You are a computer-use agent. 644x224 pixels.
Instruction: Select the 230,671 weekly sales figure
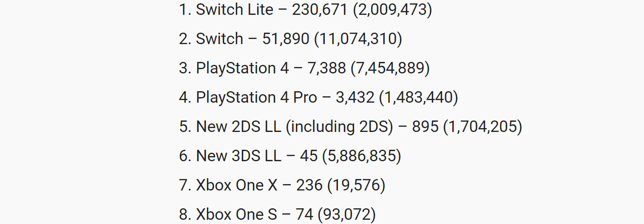click(x=320, y=9)
